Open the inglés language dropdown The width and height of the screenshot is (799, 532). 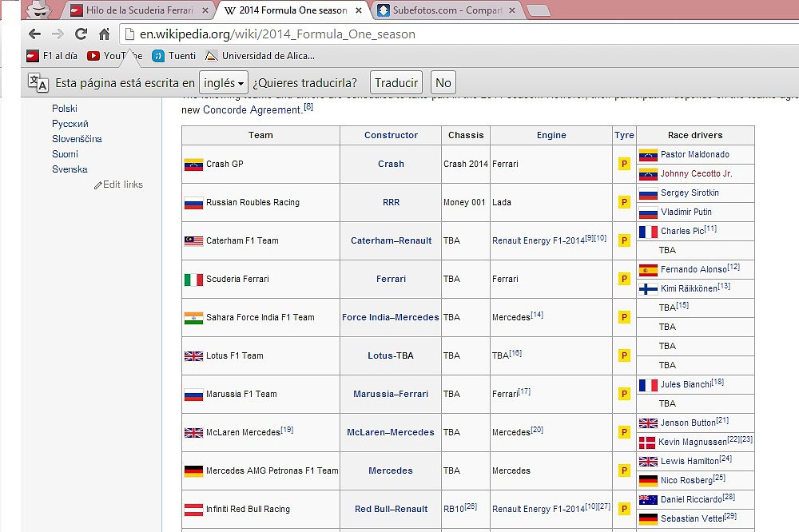[x=224, y=82]
